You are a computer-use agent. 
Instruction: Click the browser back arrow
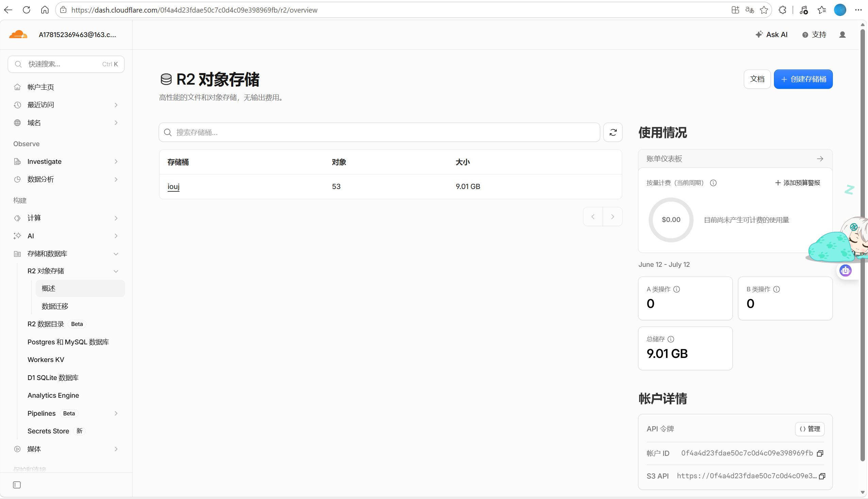8,10
